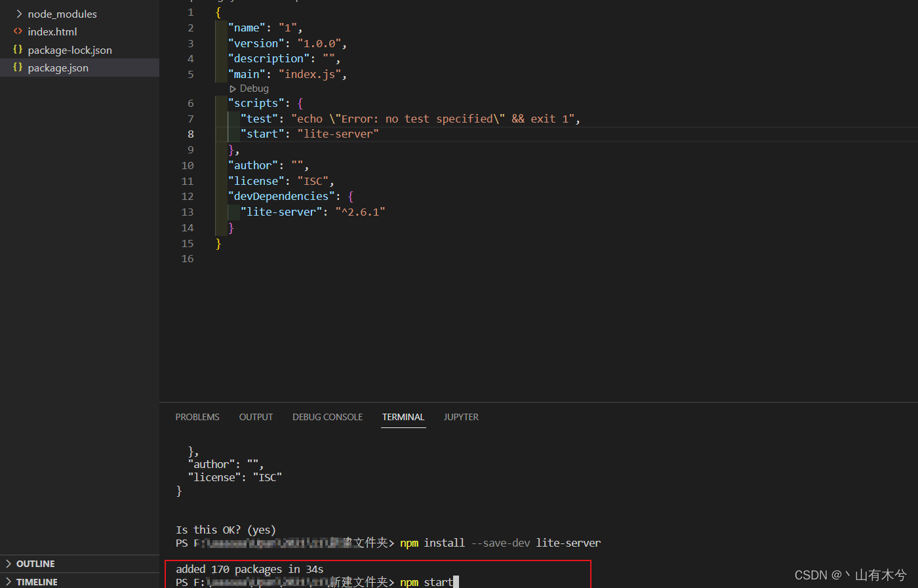The width and height of the screenshot is (918, 588).
Task: Click the "lite-server" start script value
Action: (x=338, y=134)
